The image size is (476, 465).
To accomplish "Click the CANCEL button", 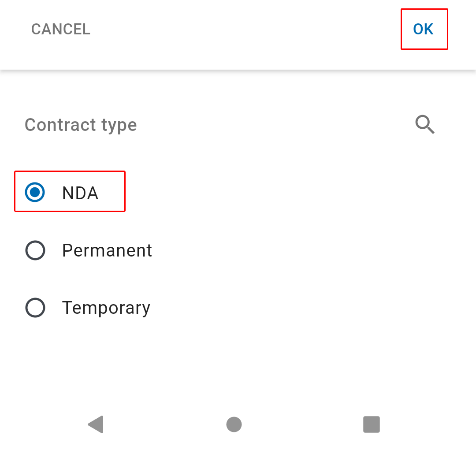I will 61,29.
